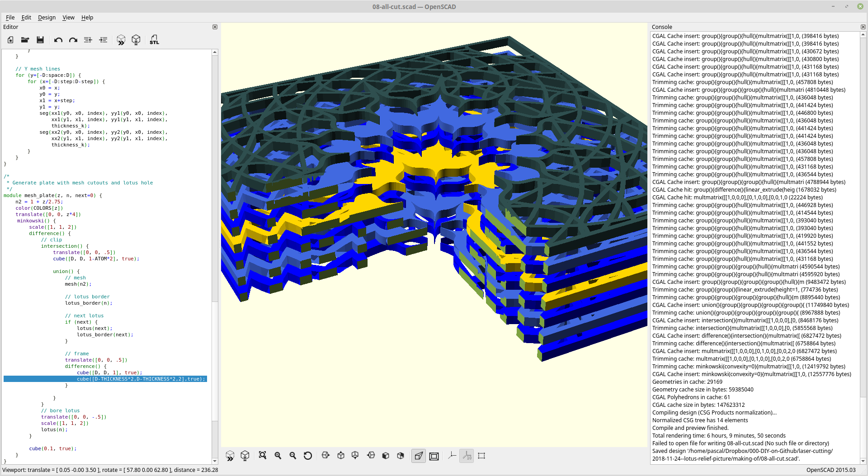Image resolution: width=868 pixels, height=476 pixels.
Task: Click the 'color(COLORS[z])' code line
Action: coord(39,208)
